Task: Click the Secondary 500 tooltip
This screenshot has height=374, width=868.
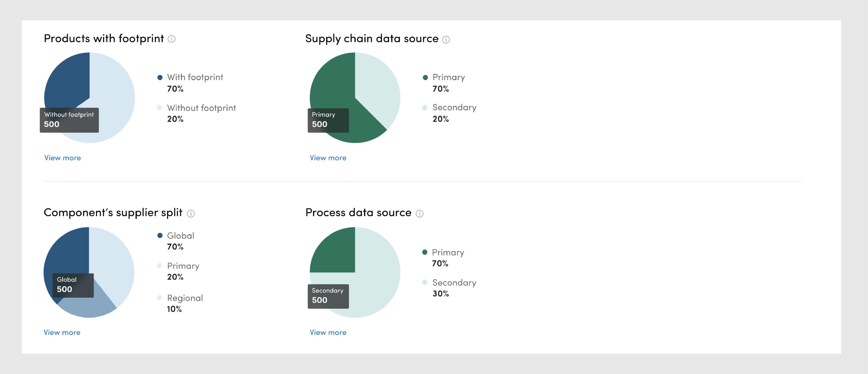Action: [328, 296]
